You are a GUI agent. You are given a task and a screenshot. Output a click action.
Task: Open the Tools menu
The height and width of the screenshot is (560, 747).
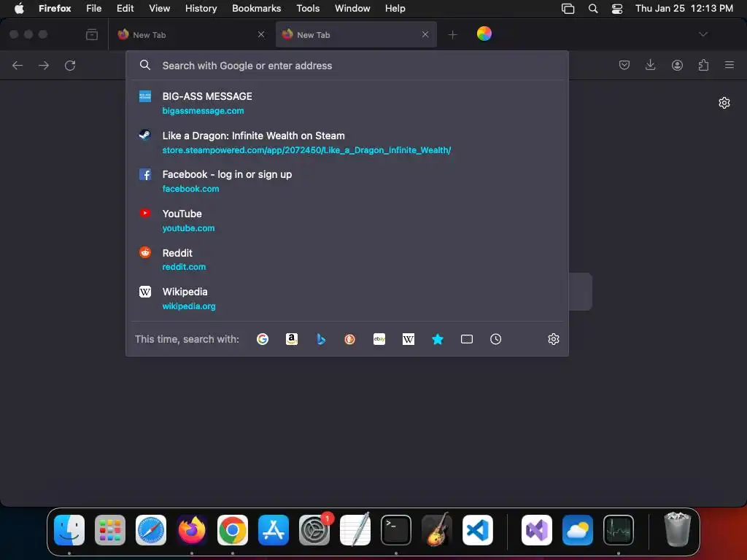pos(308,8)
